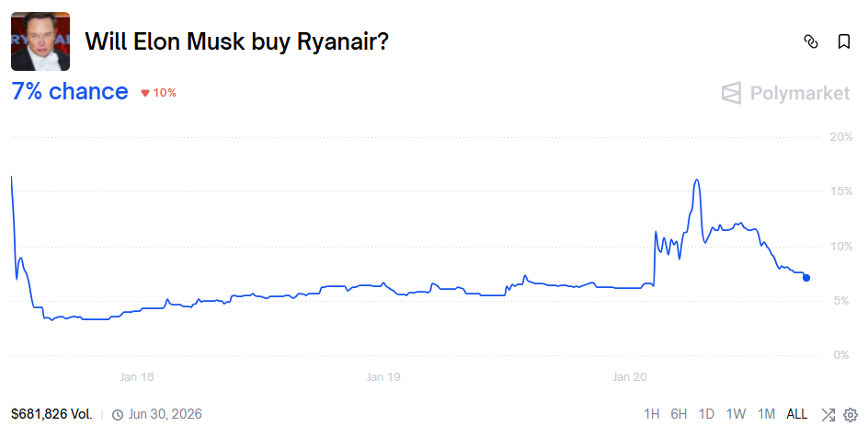Image resolution: width=868 pixels, height=438 pixels.
Task: Select the 1W time range
Action: [x=736, y=414]
